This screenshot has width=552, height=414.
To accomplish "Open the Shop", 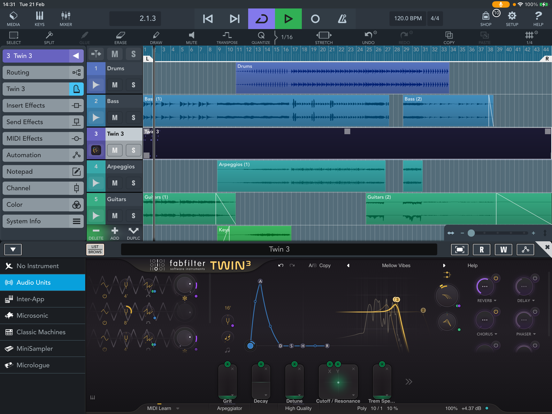I will (x=486, y=19).
